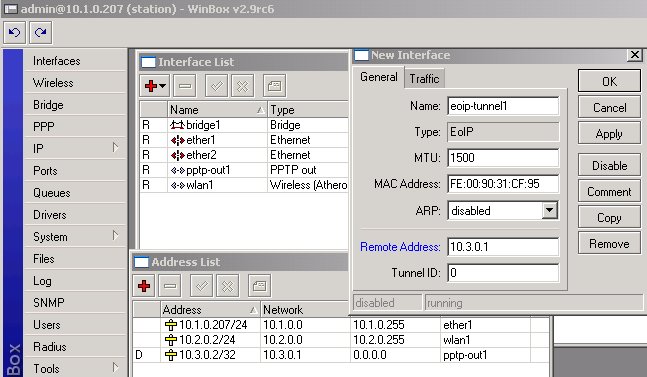Open Ports in the sidebar menu
647x377 pixels.
pyautogui.click(x=75, y=171)
